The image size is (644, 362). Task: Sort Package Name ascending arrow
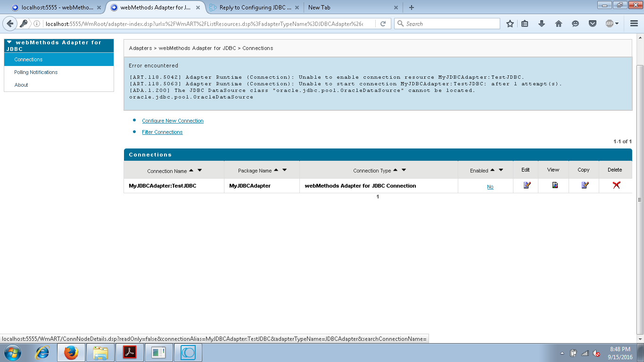(x=276, y=170)
